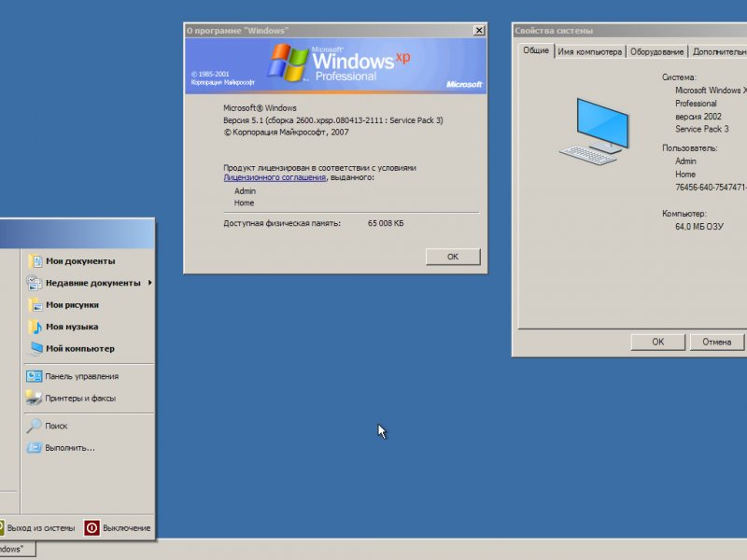The height and width of the screenshot is (560, 747).
Task: Open My Documents folder icon in Start menu
Action: 35,261
